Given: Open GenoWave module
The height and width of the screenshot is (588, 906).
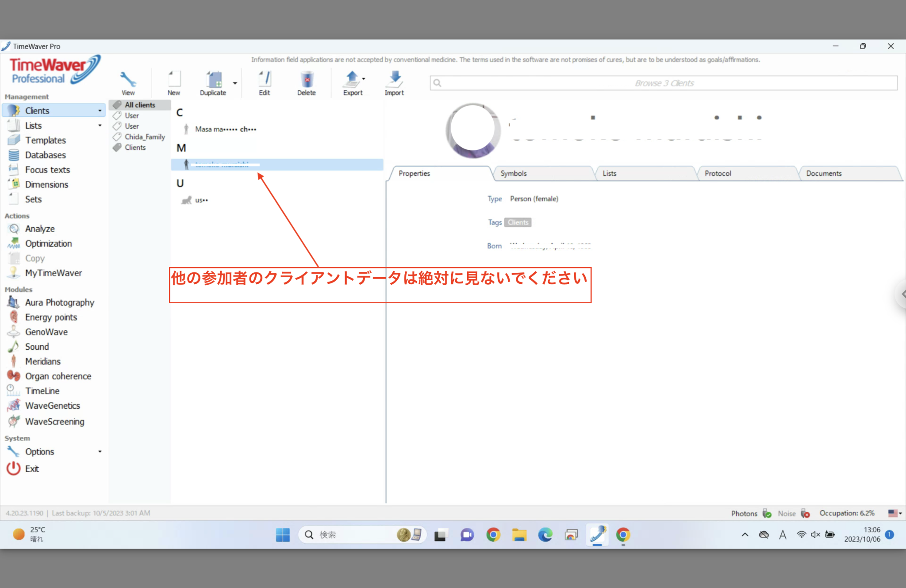Looking at the screenshot, I should tap(46, 332).
